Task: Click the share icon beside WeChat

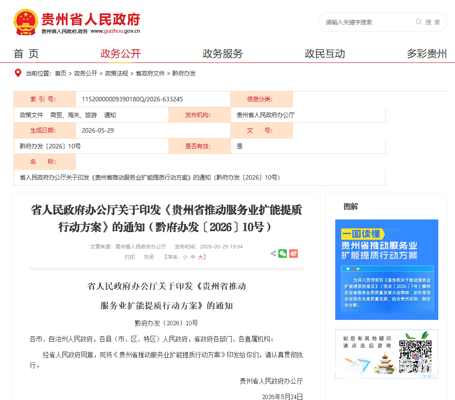Action: pos(273,253)
